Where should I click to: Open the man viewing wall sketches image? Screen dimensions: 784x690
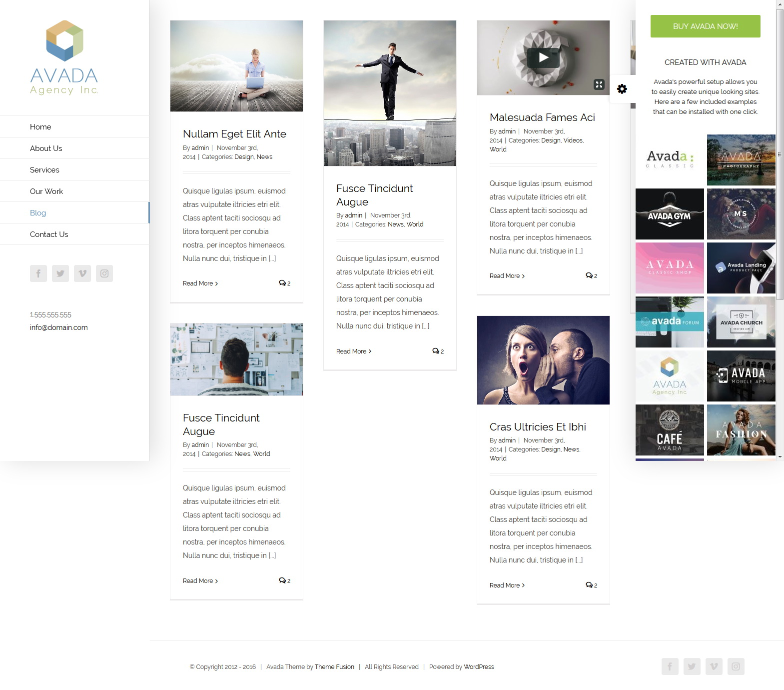236,359
